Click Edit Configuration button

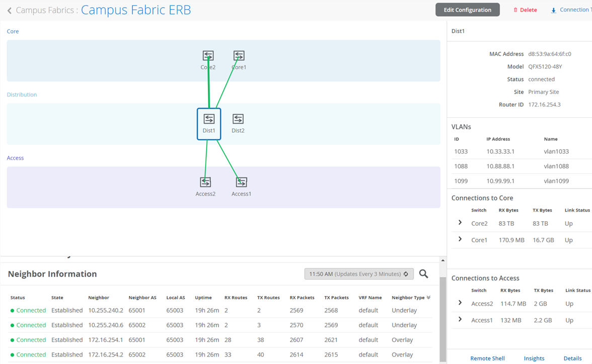tap(467, 10)
